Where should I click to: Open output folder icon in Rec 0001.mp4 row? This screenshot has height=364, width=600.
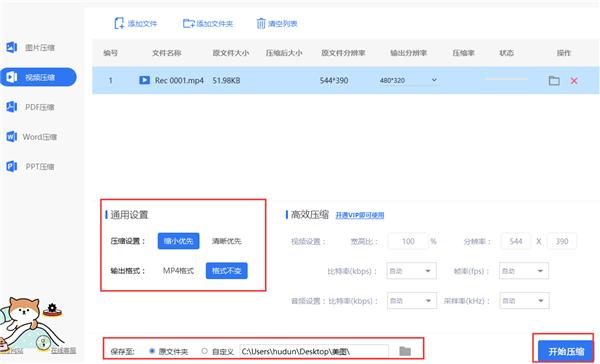pos(554,80)
